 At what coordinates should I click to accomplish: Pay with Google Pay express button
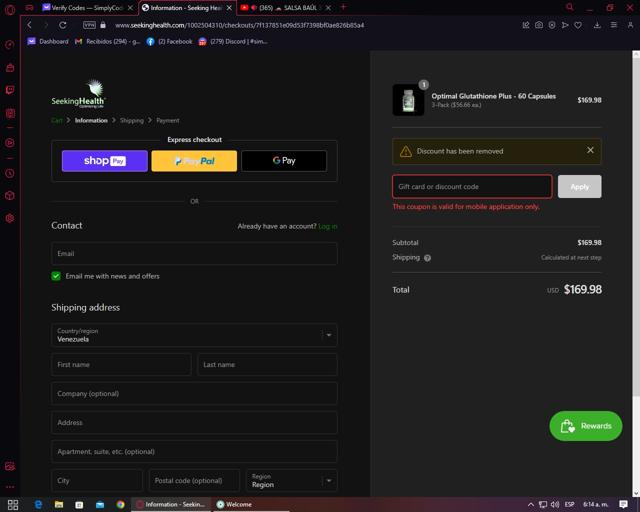click(284, 161)
